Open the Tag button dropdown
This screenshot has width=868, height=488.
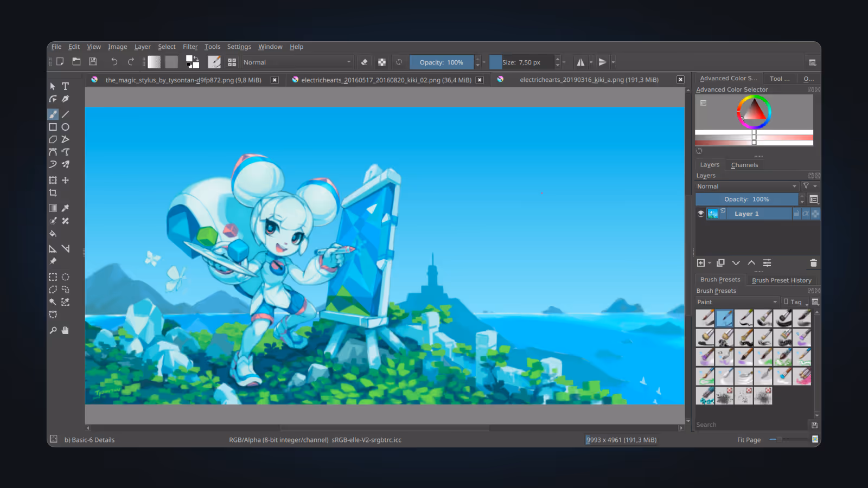[795, 302]
